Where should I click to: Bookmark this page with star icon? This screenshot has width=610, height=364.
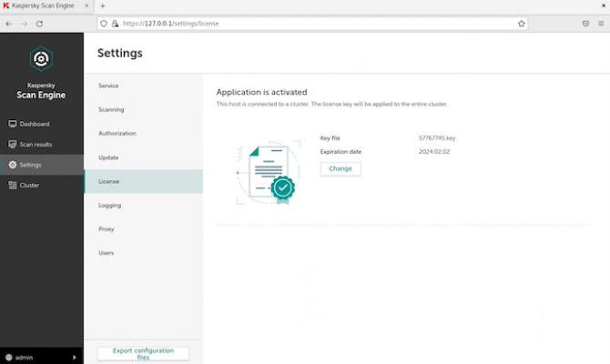522,24
